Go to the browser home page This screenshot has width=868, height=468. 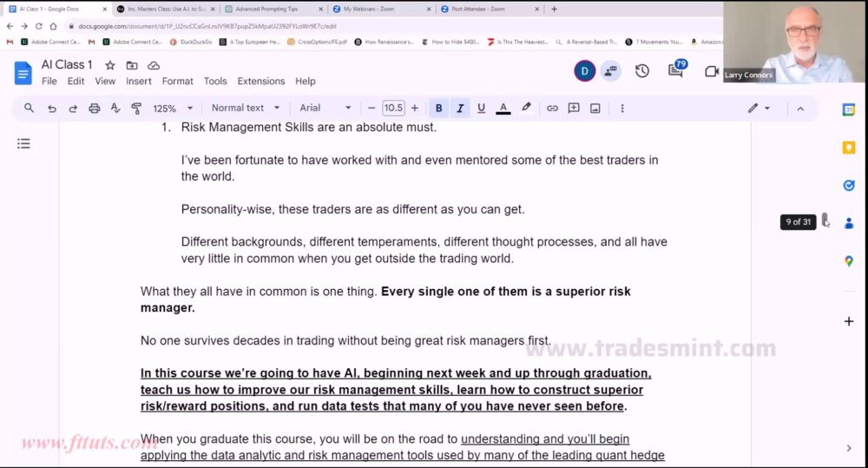point(53,26)
